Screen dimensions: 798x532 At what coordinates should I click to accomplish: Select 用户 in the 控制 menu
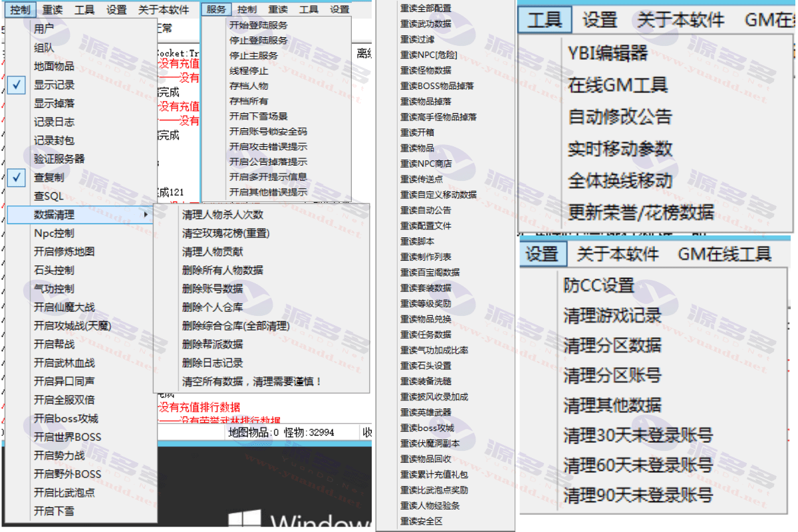point(44,29)
